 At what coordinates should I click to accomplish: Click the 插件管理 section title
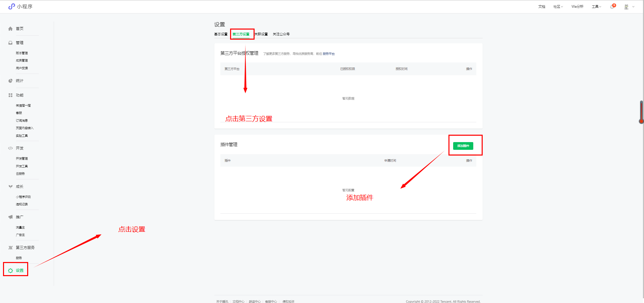tap(229, 144)
